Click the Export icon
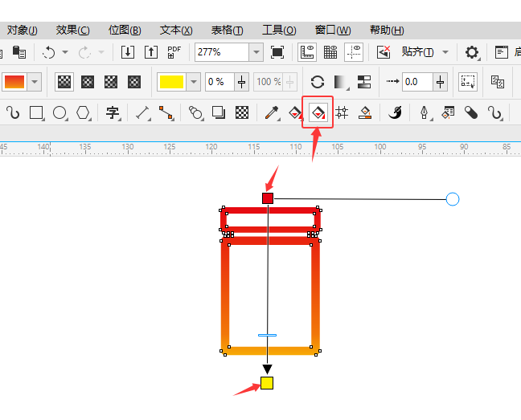This screenshot has width=521, height=420. tap(151, 52)
